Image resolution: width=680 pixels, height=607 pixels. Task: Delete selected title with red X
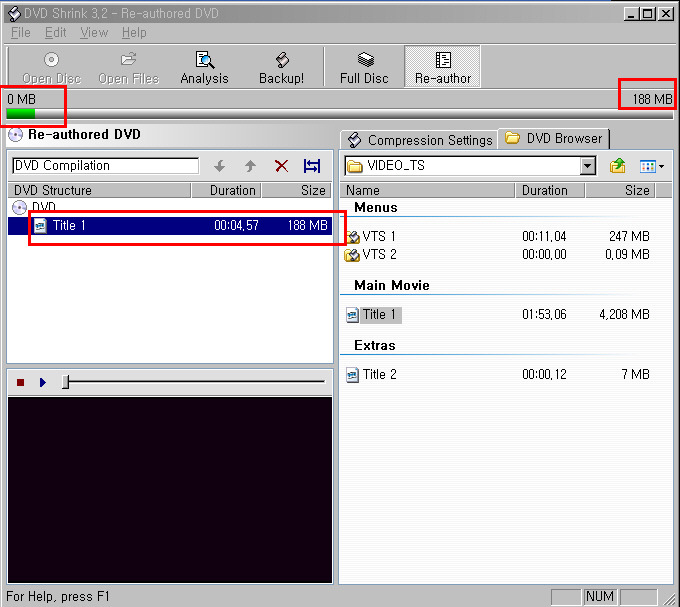281,166
